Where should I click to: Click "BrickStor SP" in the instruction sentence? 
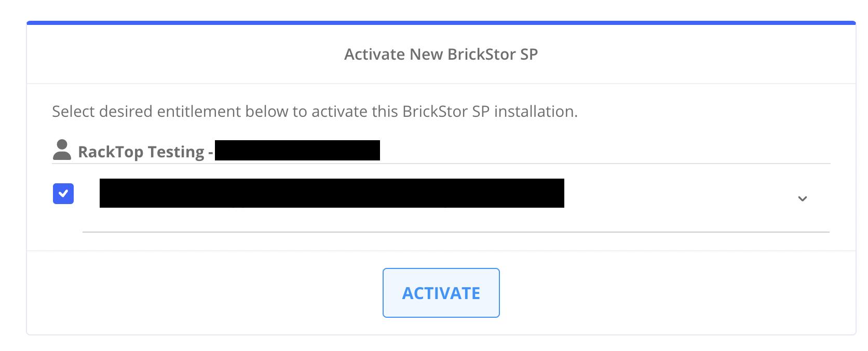click(445, 112)
